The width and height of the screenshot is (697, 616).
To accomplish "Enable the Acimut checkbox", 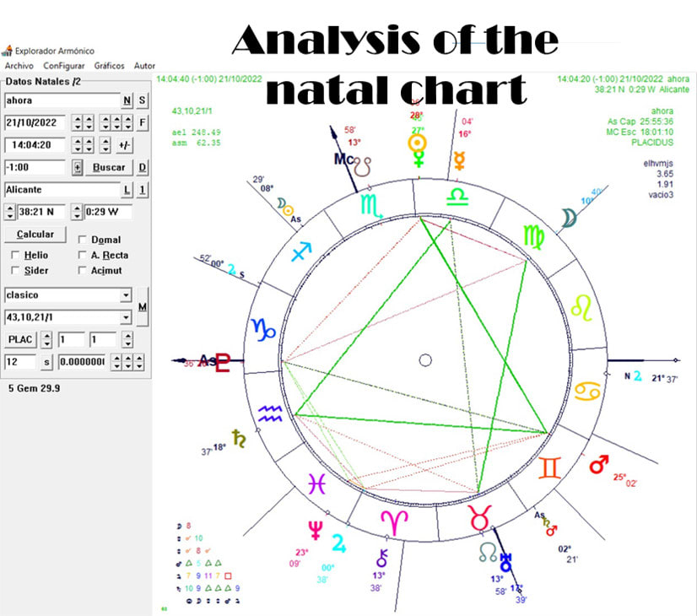I will point(80,271).
